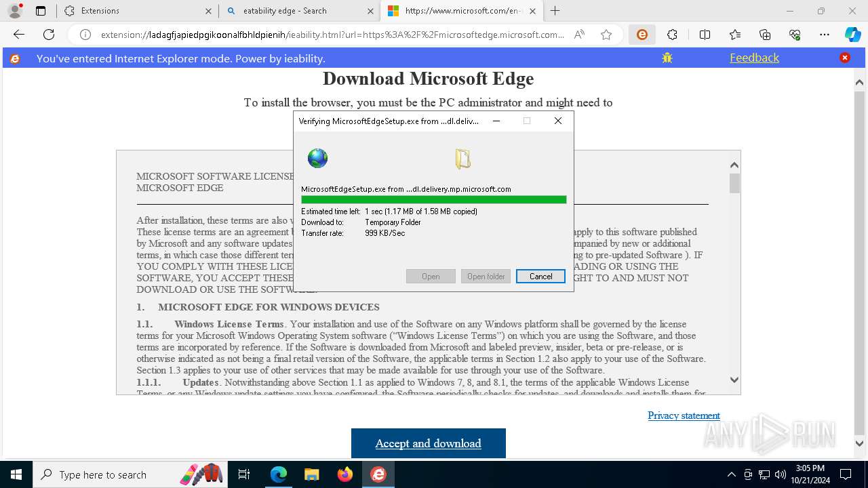This screenshot has height=488, width=868.
Task: Close the Extensions tab
Action: tap(208, 11)
